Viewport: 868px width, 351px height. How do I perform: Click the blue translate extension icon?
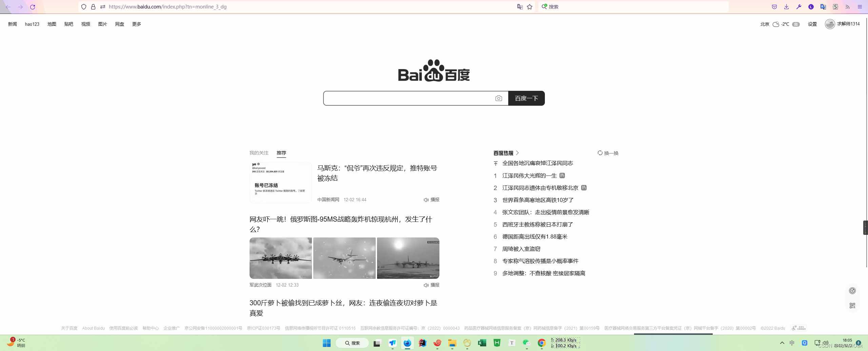tap(823, 7)
